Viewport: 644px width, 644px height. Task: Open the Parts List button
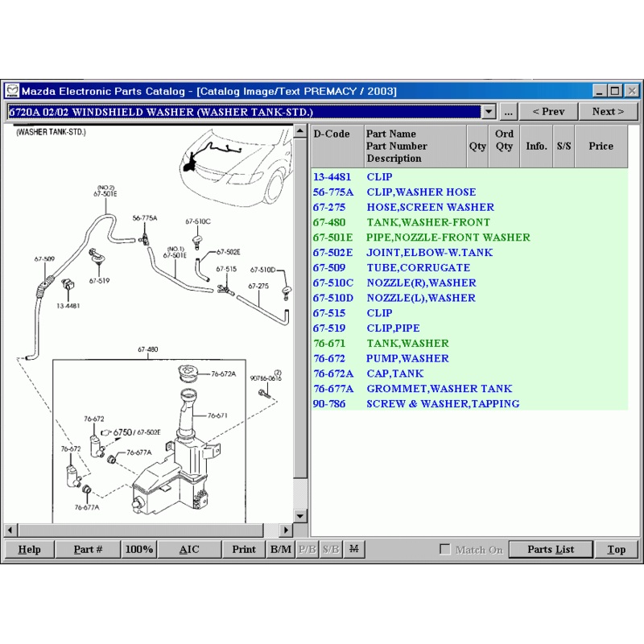click(x=551, y=550)
